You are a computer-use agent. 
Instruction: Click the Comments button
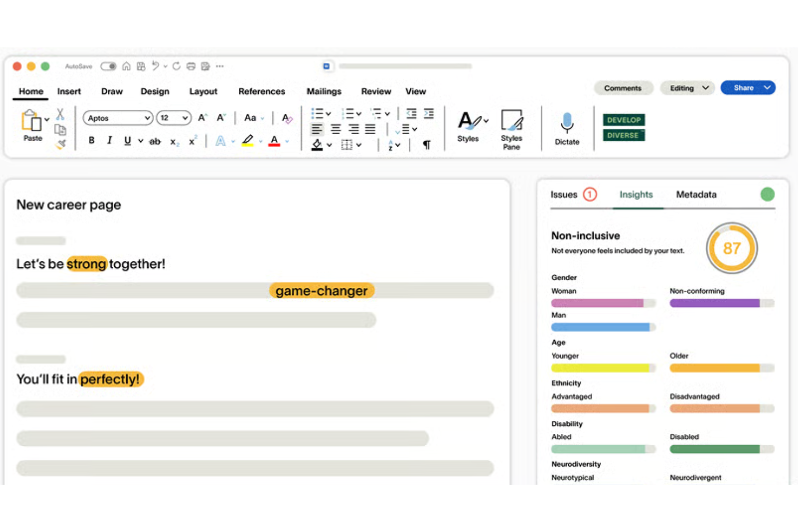point(623,88)
